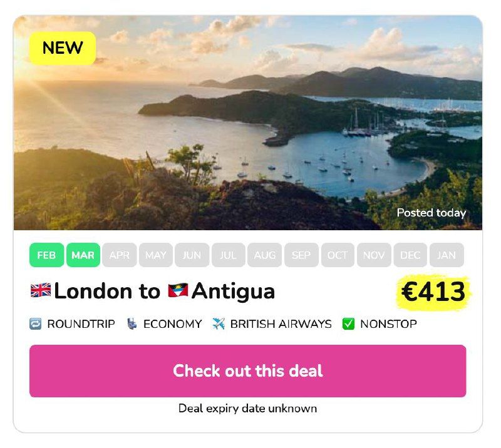
Task: Pick the DEC month chip
Action: coord(410,255)
